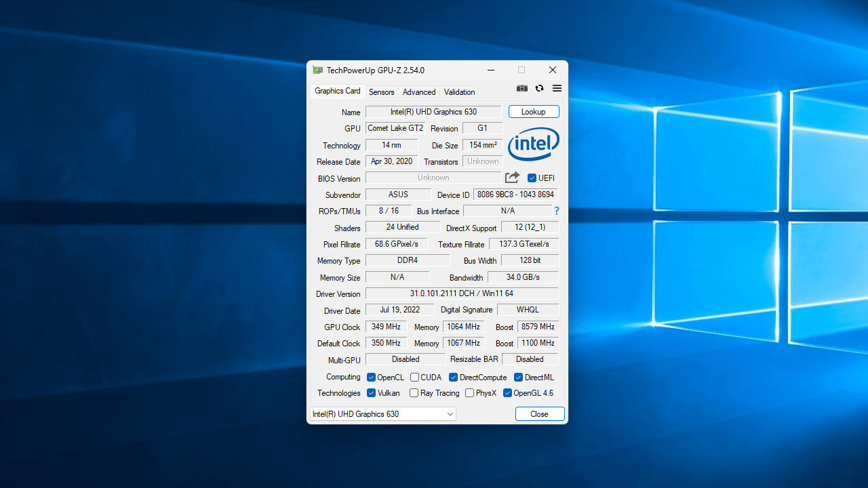Image resolution: width=868 pixels, height=488 pixels.
Task: Click the Bus Interface question mark
Action: tap(557, 211)
